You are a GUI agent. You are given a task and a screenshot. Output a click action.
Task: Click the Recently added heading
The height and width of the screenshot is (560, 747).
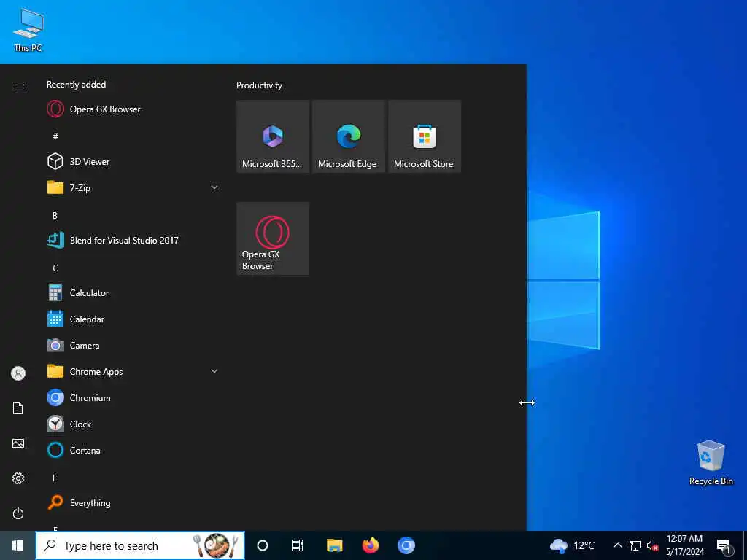point(76,85)
